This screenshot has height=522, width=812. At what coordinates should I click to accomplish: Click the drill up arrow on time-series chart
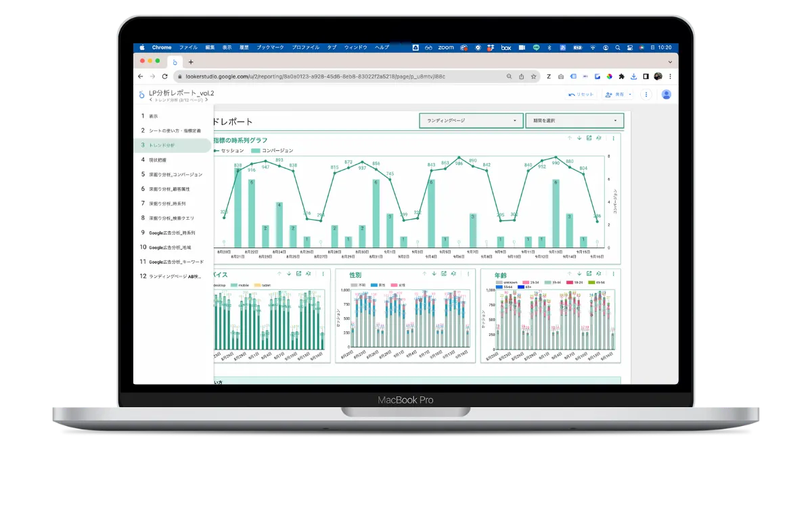[x=570, y=138]
